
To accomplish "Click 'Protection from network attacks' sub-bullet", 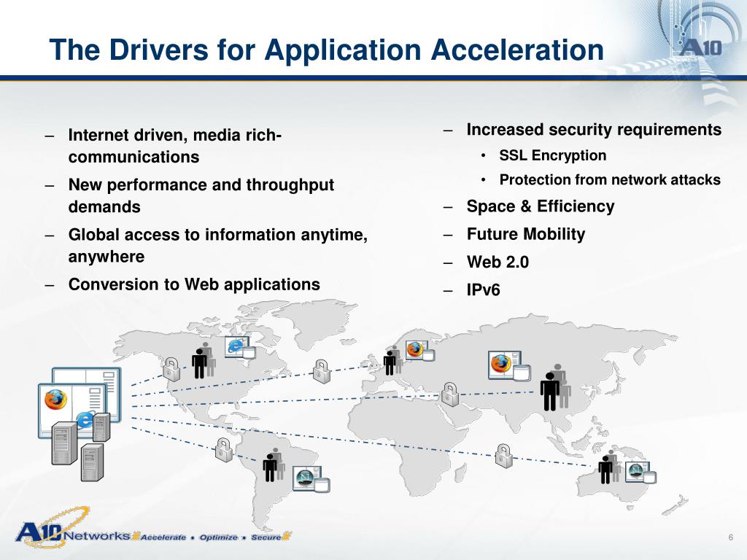I will pos(610,179).
